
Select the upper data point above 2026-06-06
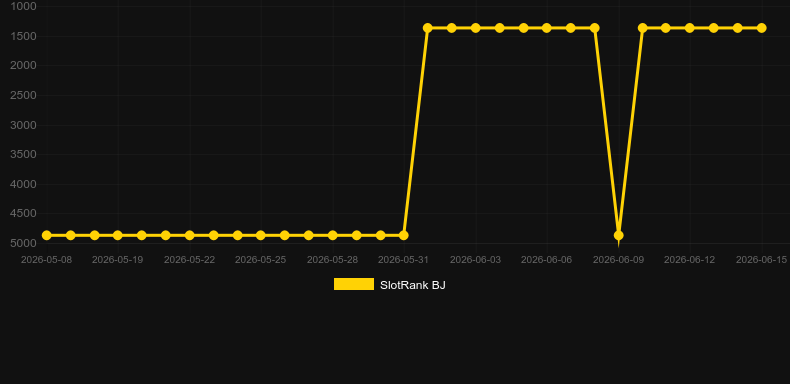point(547,28)
